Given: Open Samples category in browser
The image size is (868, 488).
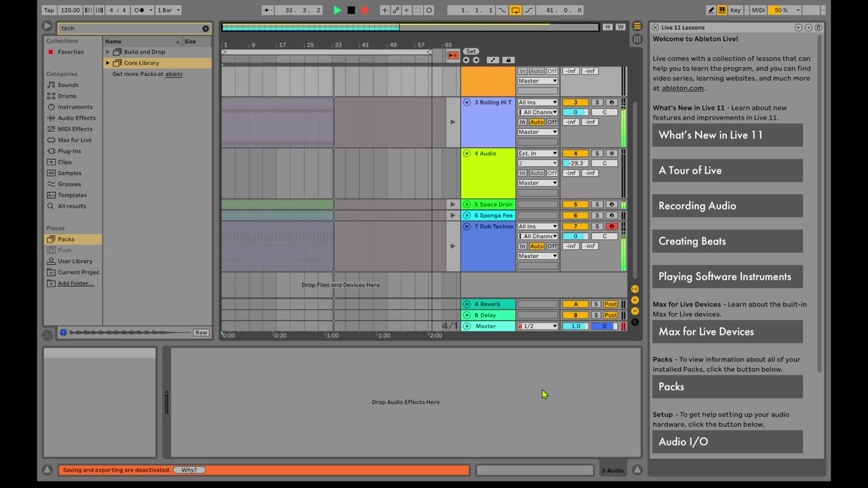Looking at the screenshot, I should tap(69, 173).
